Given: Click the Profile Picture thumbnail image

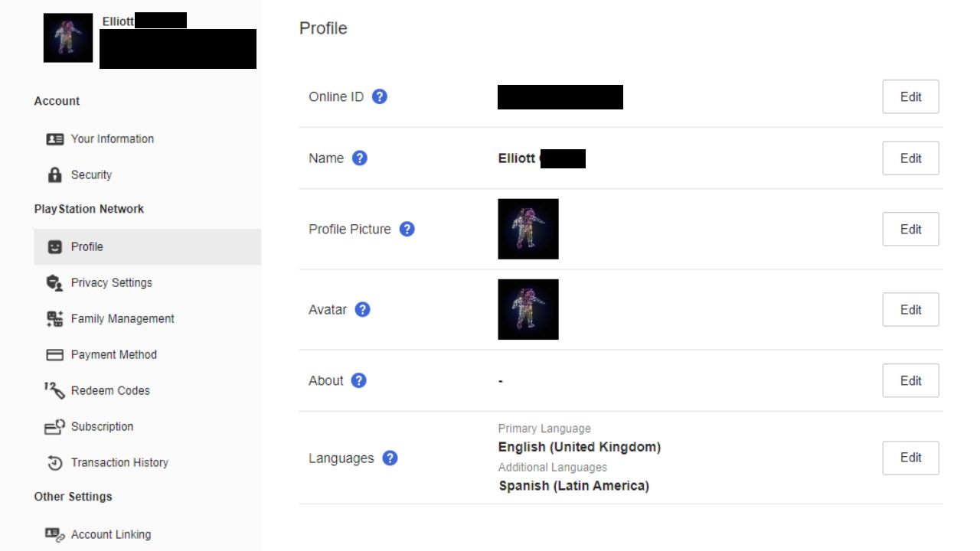Looking at the screenshot, I should (528, 229).
